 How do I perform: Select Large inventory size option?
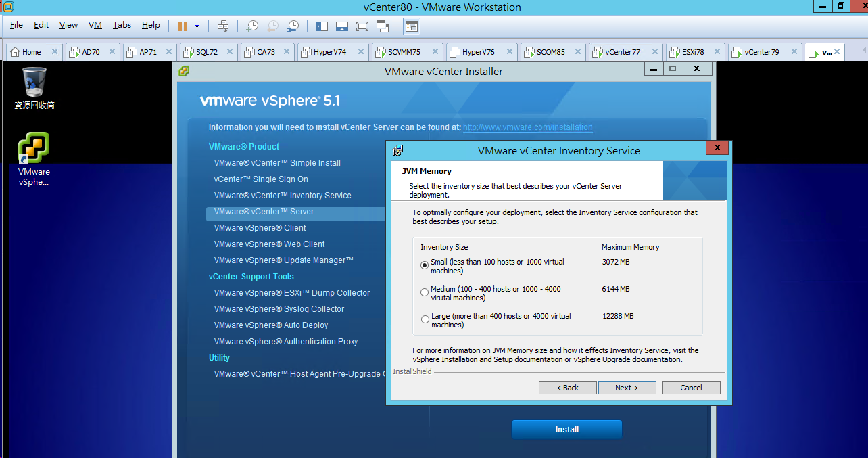[425, 319]
